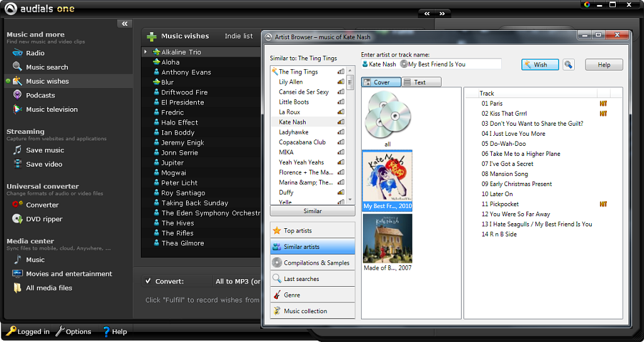Select La Roux in similar artists
644x342 pixels.
tap(289, 112)
